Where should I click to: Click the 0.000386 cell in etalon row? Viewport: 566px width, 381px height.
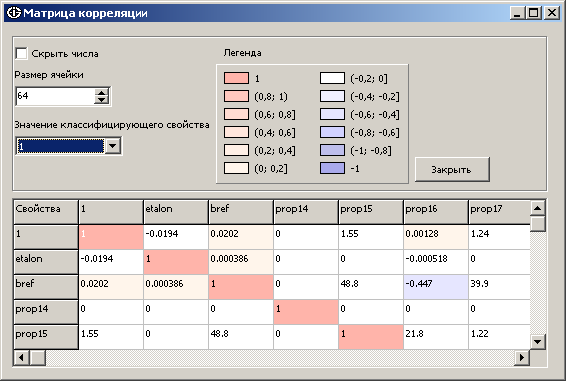pyautogui.click(x=241, y=262)
